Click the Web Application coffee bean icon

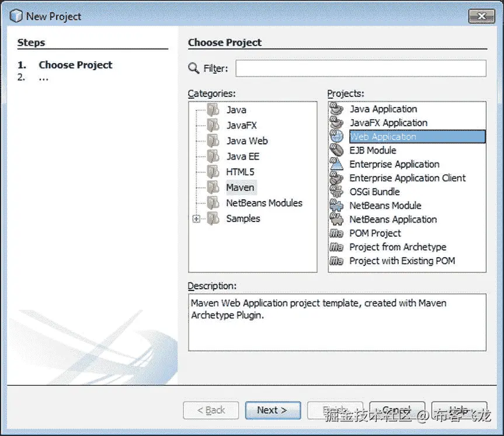337,136
